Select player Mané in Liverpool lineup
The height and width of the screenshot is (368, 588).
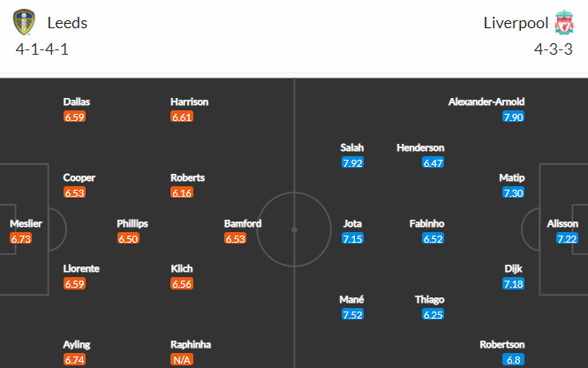click(x=351, y=299)
